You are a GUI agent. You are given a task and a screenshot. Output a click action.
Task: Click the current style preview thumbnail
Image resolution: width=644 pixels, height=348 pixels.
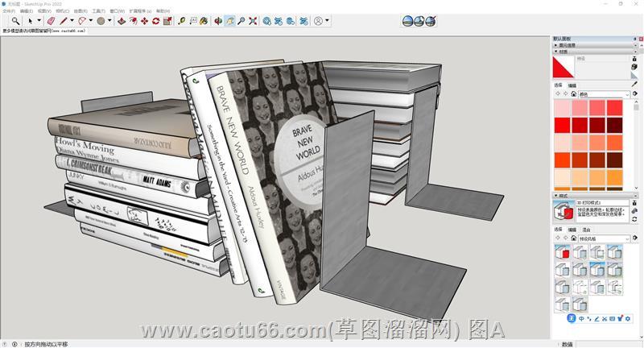point(563,211)
